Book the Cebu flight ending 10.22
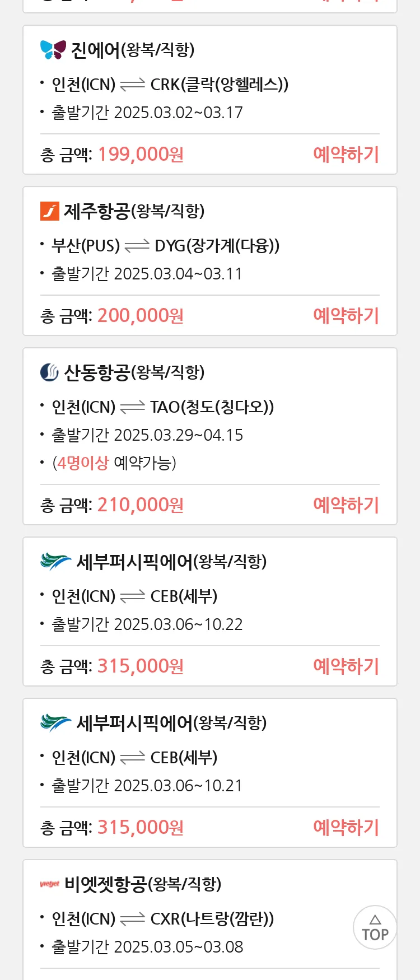This screenshot has height=980, width=420. click(x=346, y=666)
